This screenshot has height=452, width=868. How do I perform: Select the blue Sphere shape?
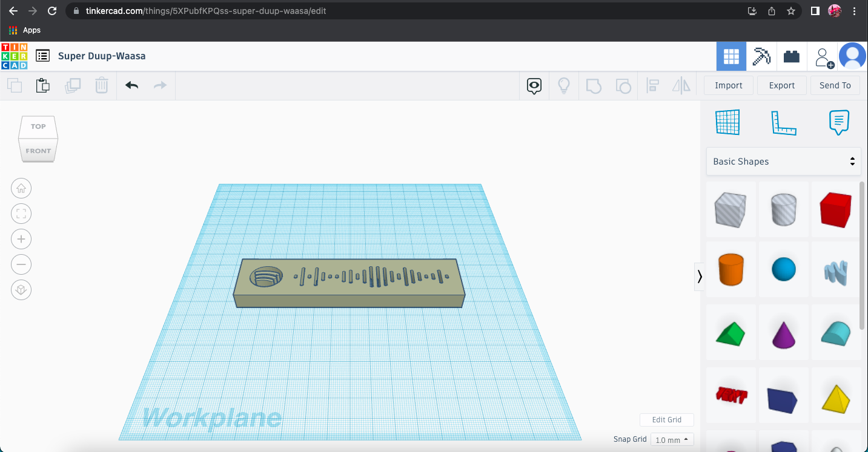[784, 270]
